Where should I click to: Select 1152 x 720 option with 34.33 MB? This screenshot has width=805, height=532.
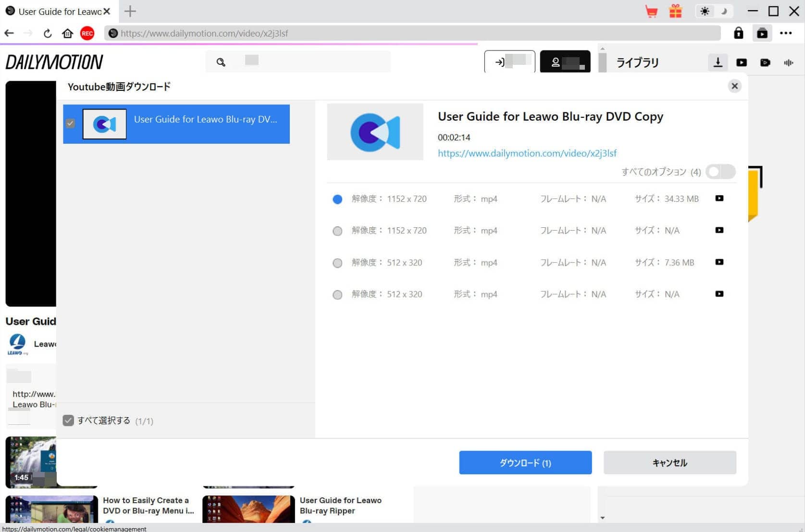coord(337,199)
